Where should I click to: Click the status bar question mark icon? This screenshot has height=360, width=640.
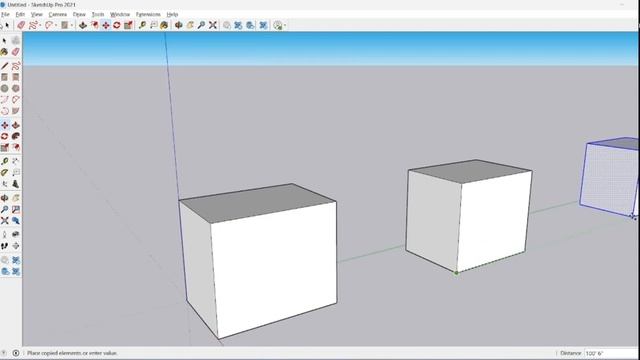tap(4, 353)
